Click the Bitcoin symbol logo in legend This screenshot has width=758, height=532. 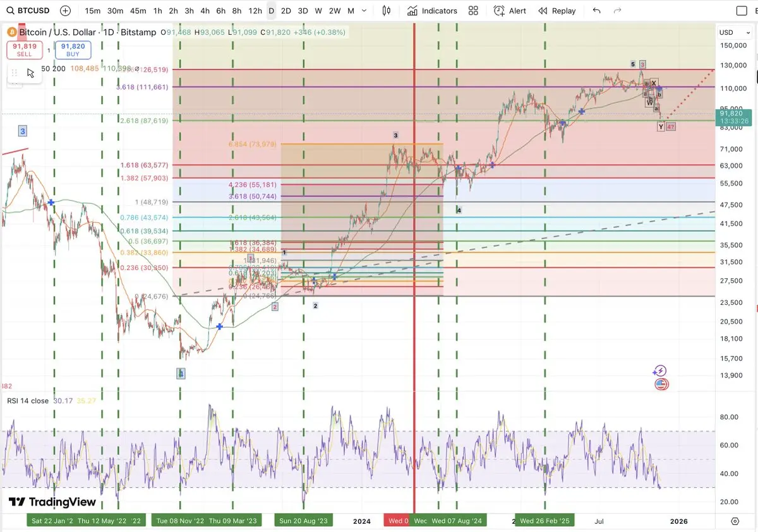click(11, 32)
